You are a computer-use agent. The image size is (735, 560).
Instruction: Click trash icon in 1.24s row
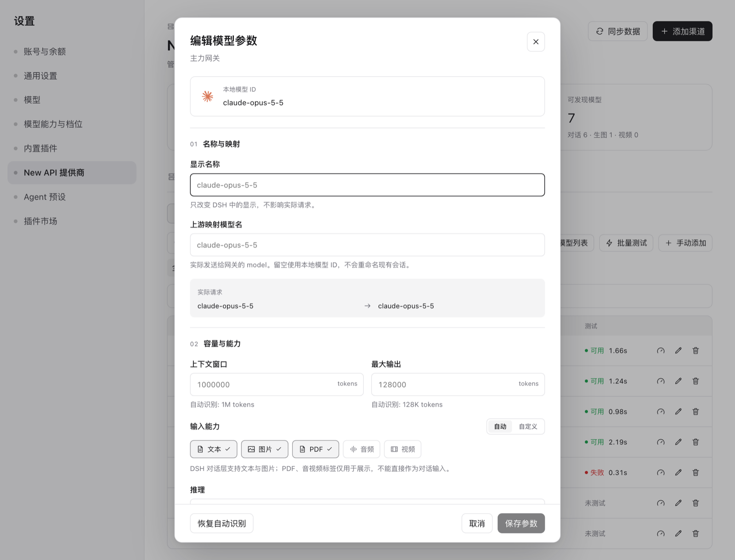[x=695, y=381]
